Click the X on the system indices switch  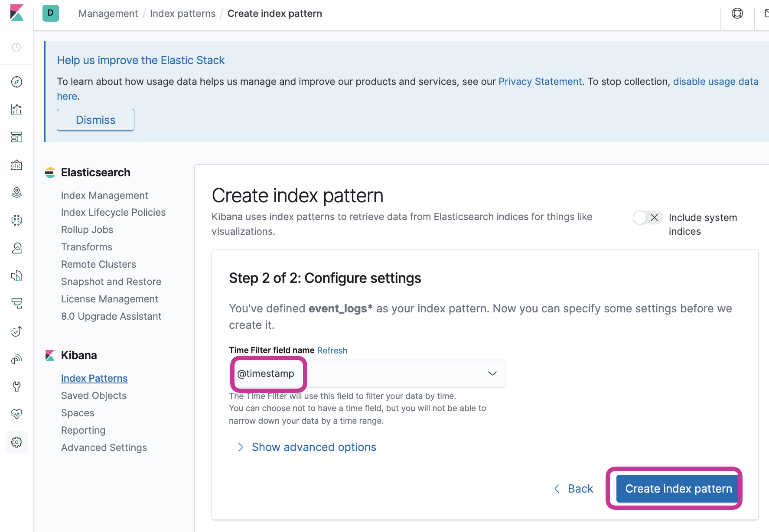pos(655,217)
